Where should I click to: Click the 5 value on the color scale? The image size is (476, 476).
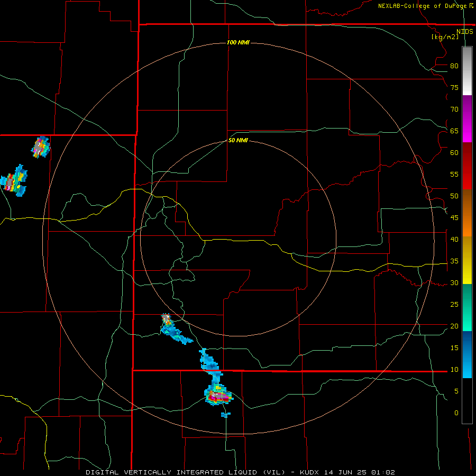pos(456,391)
